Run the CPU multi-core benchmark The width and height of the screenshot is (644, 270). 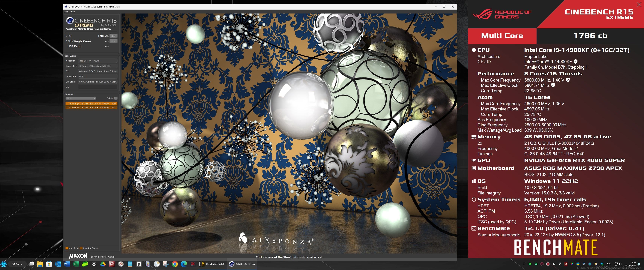113,36
